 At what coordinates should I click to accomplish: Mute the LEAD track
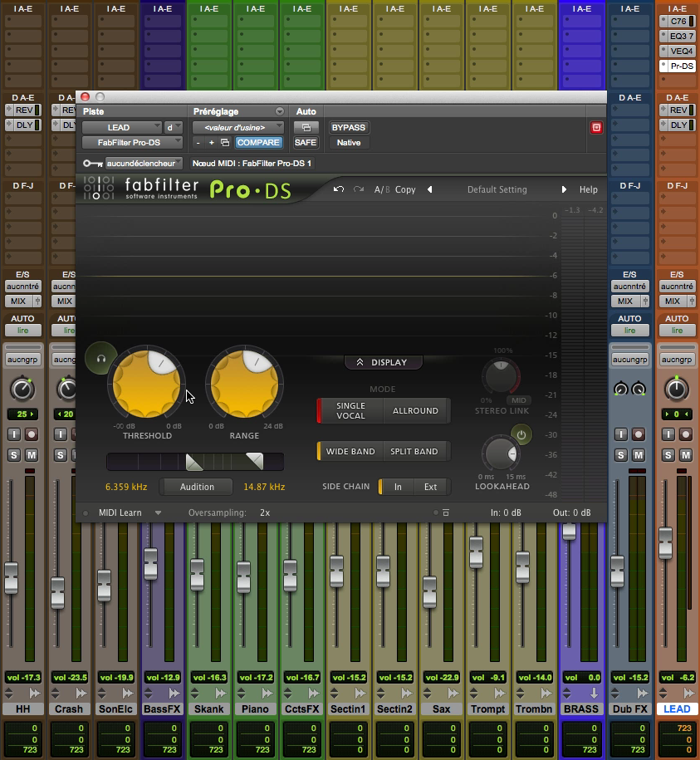click(x=685, y=455)
